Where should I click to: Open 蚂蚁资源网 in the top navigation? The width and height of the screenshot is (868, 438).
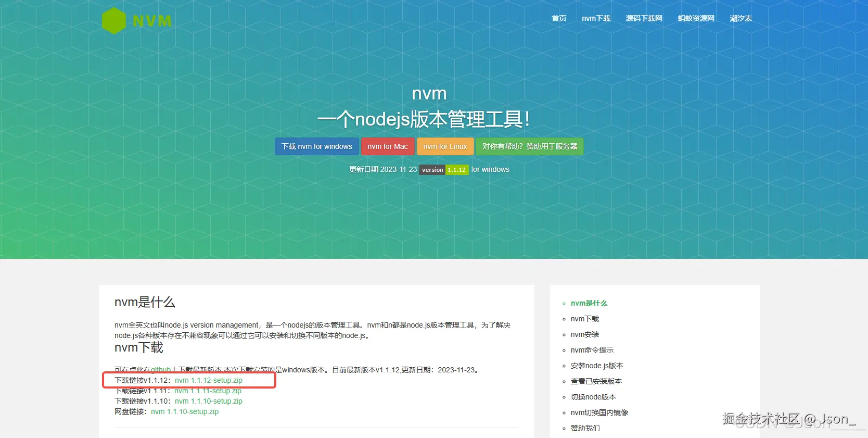point(696,18)
